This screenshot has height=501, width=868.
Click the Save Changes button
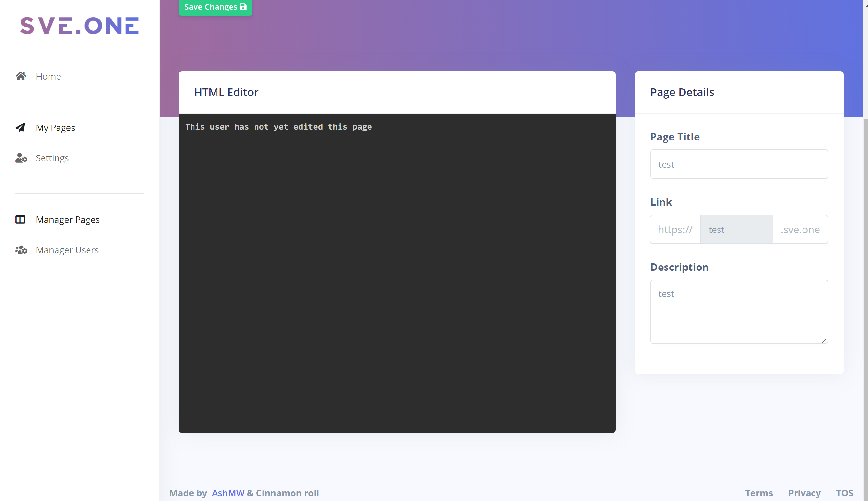215,7
